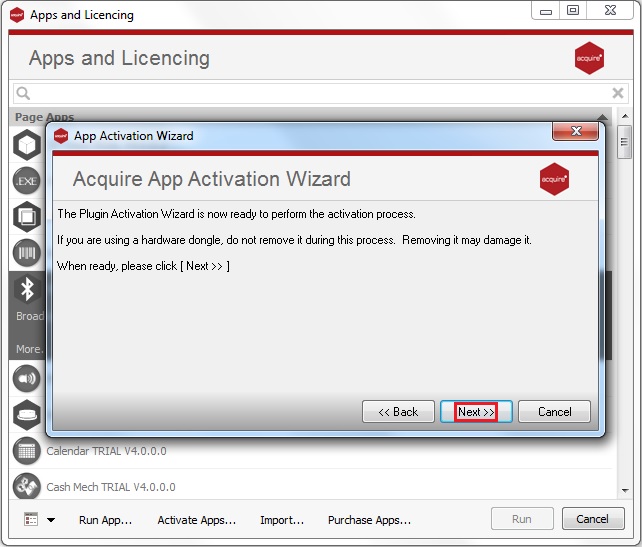Select the overlapping windows app icon

tap(27, 217)
